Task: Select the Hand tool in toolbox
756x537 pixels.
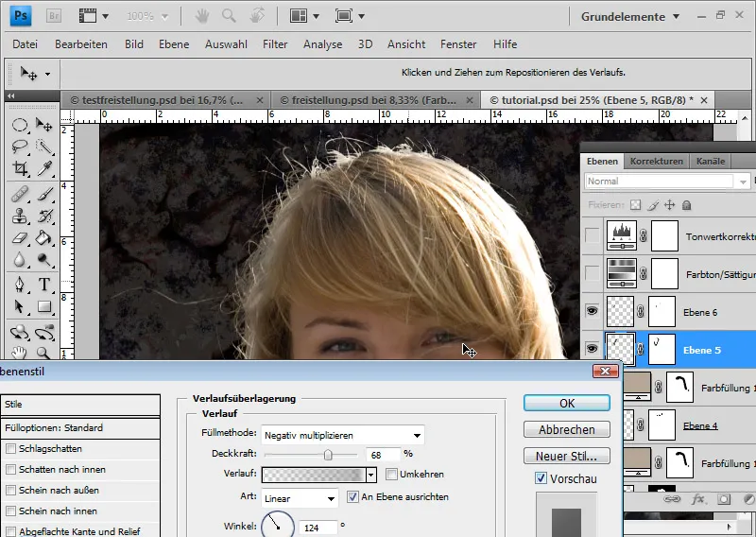Action: 19,353
